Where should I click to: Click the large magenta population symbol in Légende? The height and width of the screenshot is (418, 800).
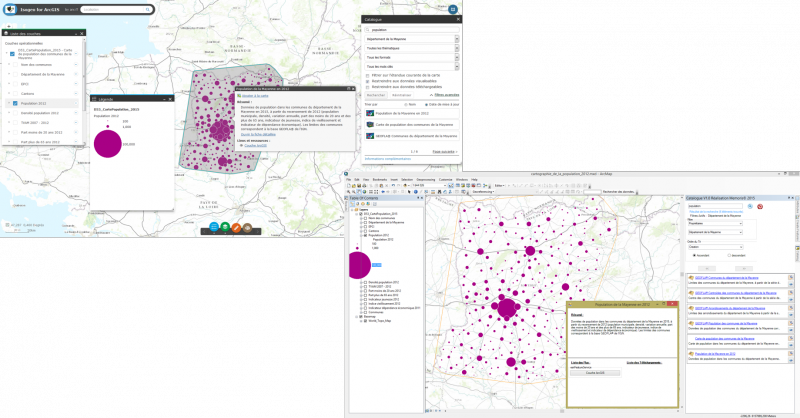point(108,142)
